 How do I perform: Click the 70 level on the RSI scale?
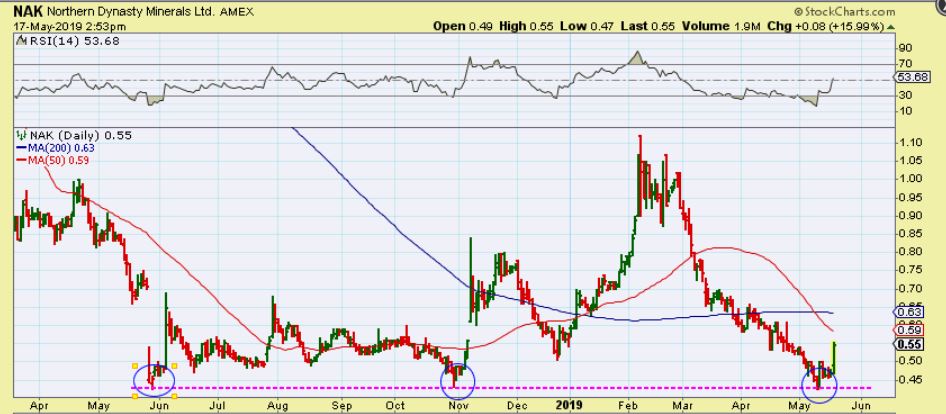(904, 63)
